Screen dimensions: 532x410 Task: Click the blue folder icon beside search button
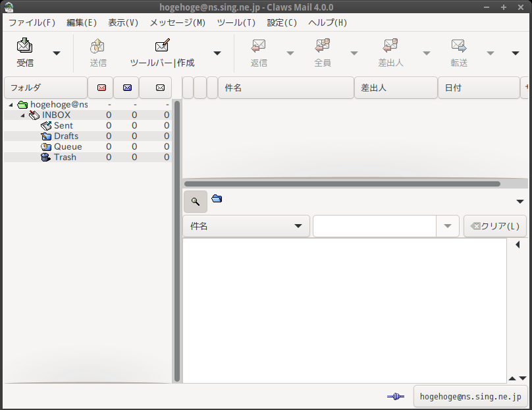coord(217,198)
